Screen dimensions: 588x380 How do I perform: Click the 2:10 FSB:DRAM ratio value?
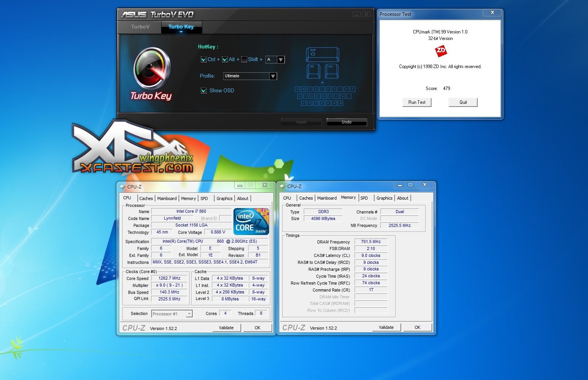(x=371, y=249)
